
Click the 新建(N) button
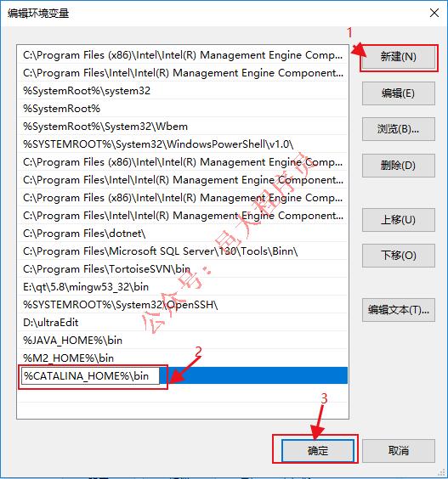click(399, 57)
